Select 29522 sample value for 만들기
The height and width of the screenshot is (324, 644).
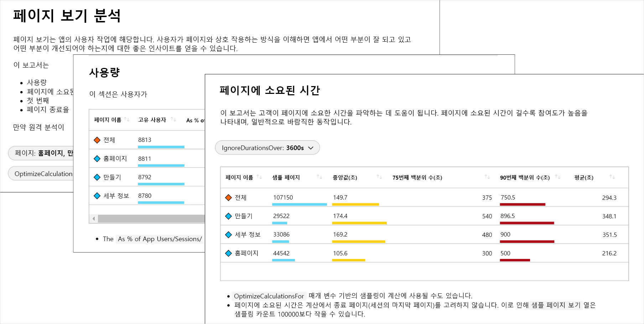coord(281,216)
